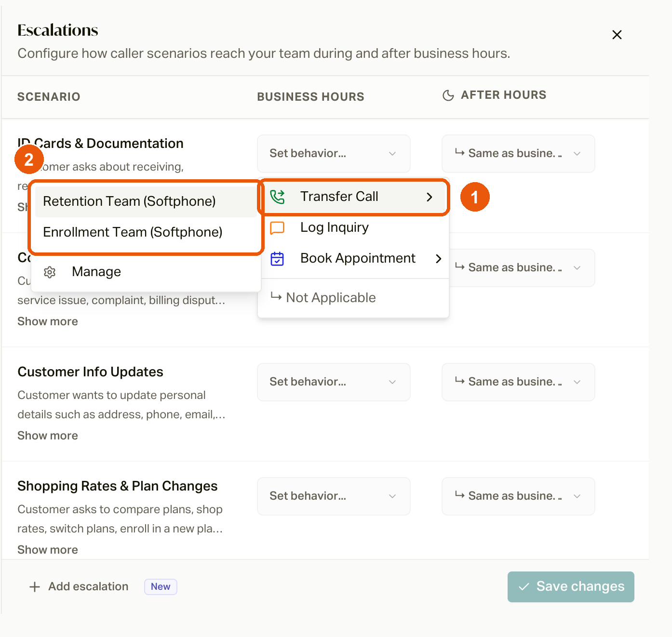Image resolution: width=672 pixels, height=637 pixels.
Task: Select Not Applicable option
Action: [353, 298]
